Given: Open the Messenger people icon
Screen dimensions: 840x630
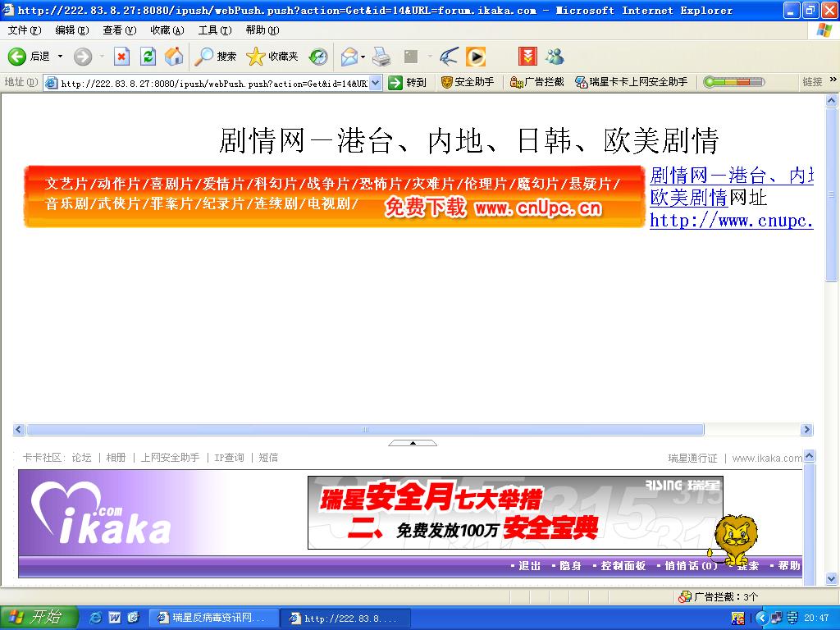Looking at the screenshot, I should (x=555, y=57).
